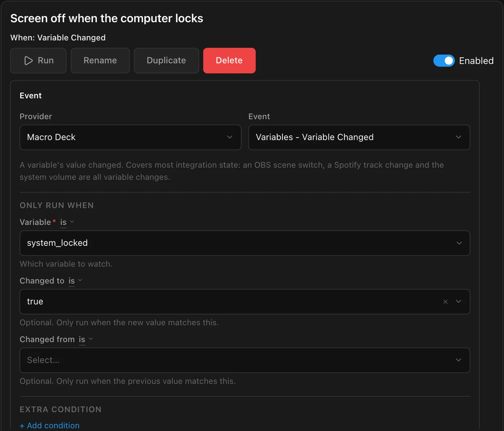
Task: Click the 'EXTRA CONDITION' section heading
Action: (x=60, y=409)
